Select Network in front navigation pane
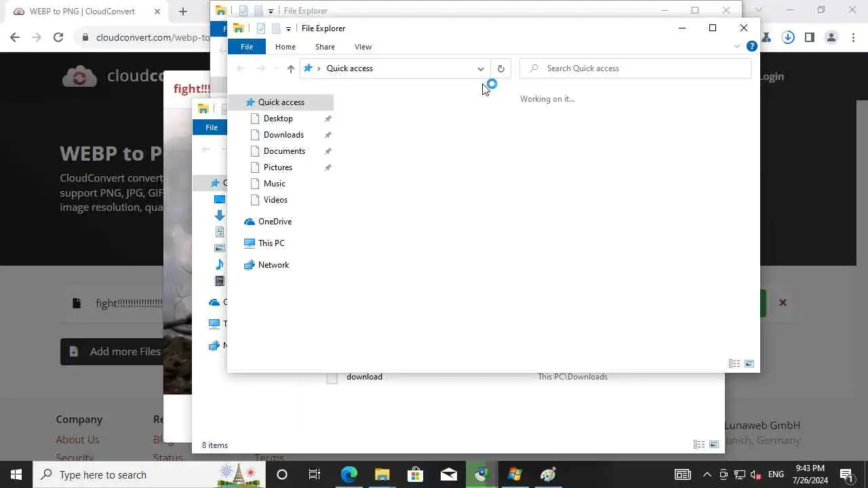The height and width of the screenshot is (488, 868). coord(273,265)
